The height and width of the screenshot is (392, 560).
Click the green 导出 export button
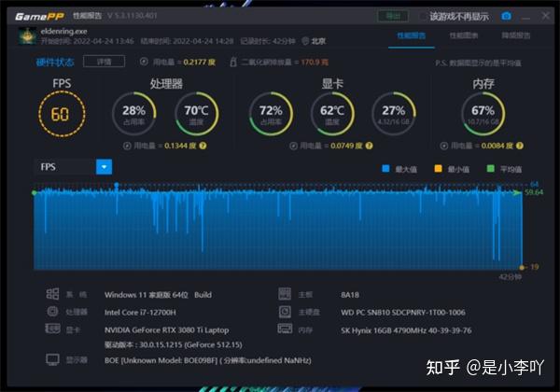[393, 16]
